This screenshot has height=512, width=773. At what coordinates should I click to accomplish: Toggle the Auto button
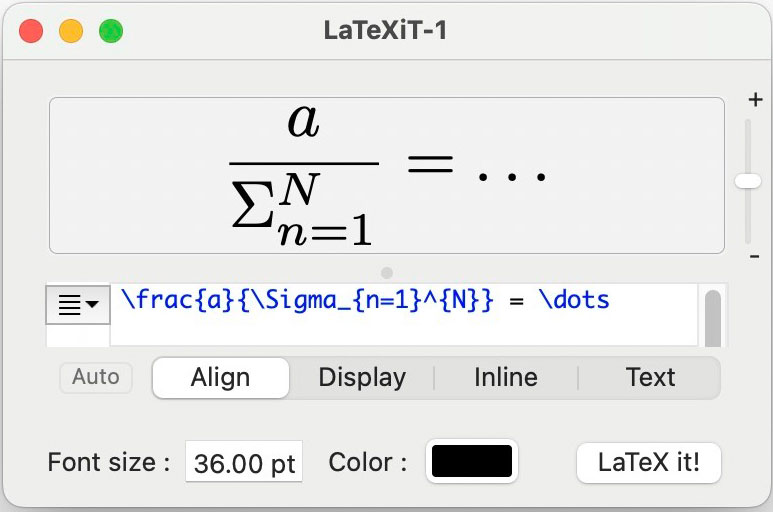click(x=96, y=377)
